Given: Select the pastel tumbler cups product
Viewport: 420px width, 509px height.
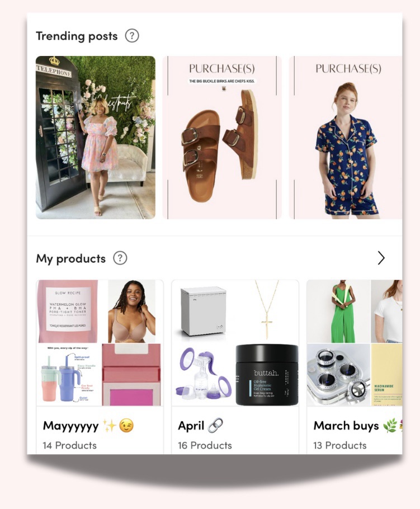Looking at the screenshot, I should 68,375.
